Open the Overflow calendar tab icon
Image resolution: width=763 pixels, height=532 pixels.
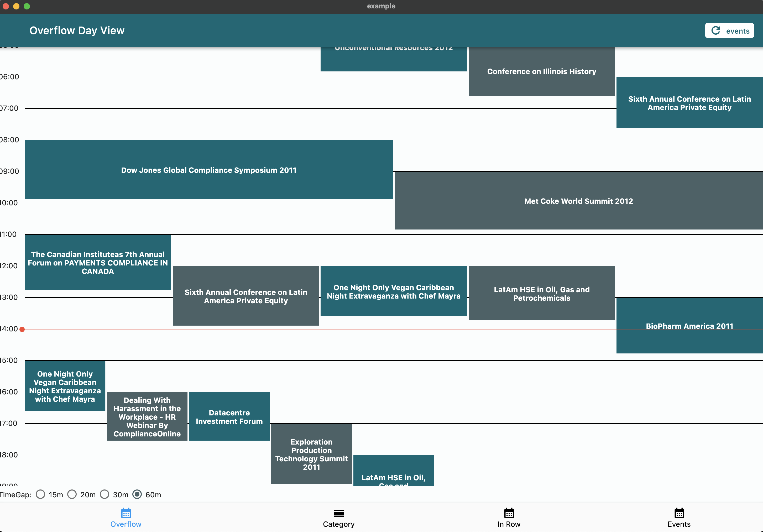coord(126,513)
